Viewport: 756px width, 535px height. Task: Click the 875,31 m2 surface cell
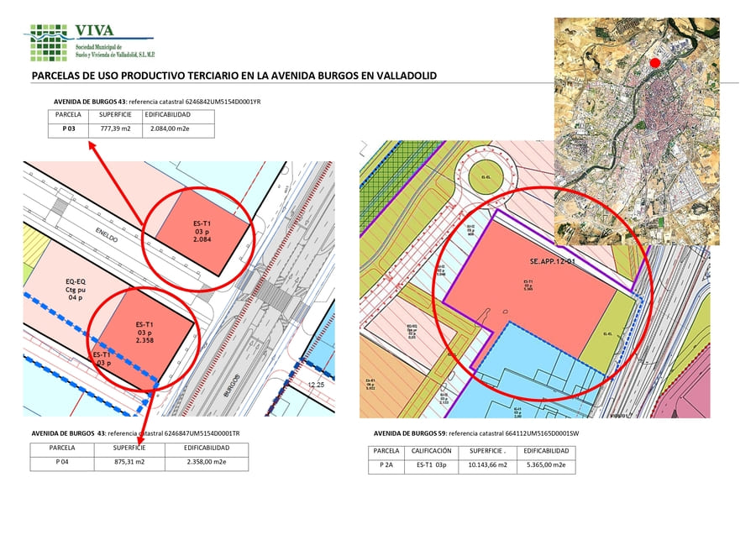130,462
